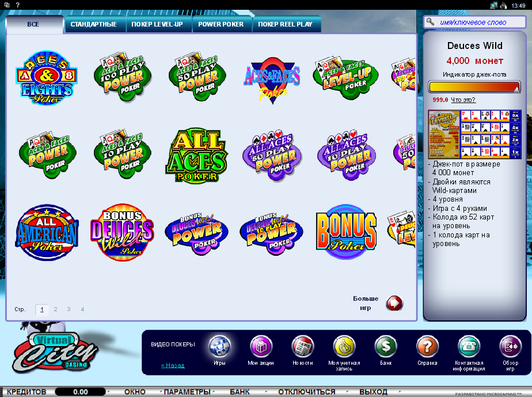Open the ОКНО menu
This screenshot has width=532, height=397.
tap(135, 392)
